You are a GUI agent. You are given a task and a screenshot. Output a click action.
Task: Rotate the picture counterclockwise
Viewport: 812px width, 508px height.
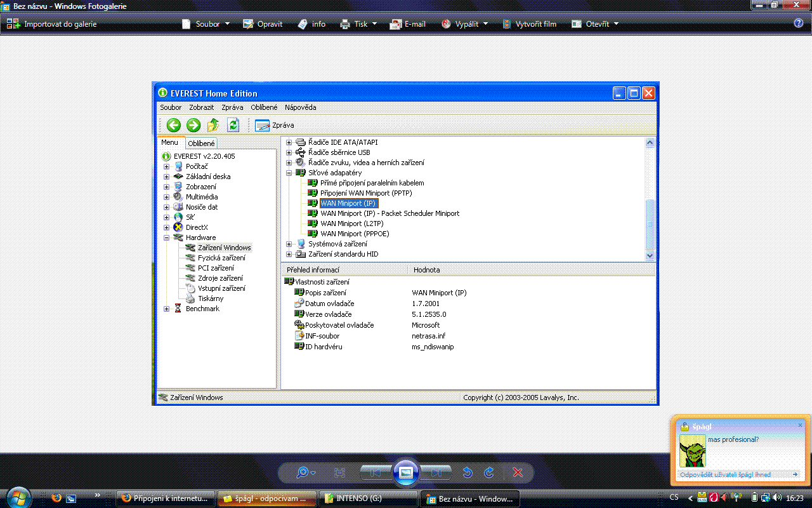click(x=468, y=472)
